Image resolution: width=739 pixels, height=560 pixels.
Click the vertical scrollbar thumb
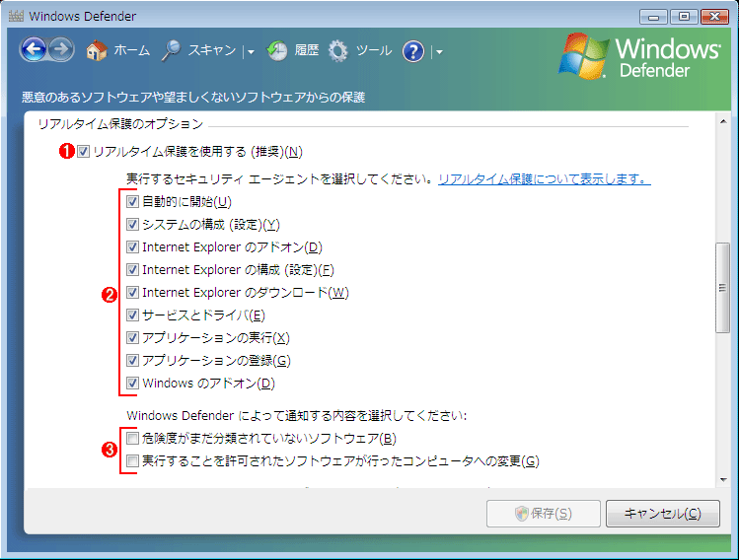point(722,288)
